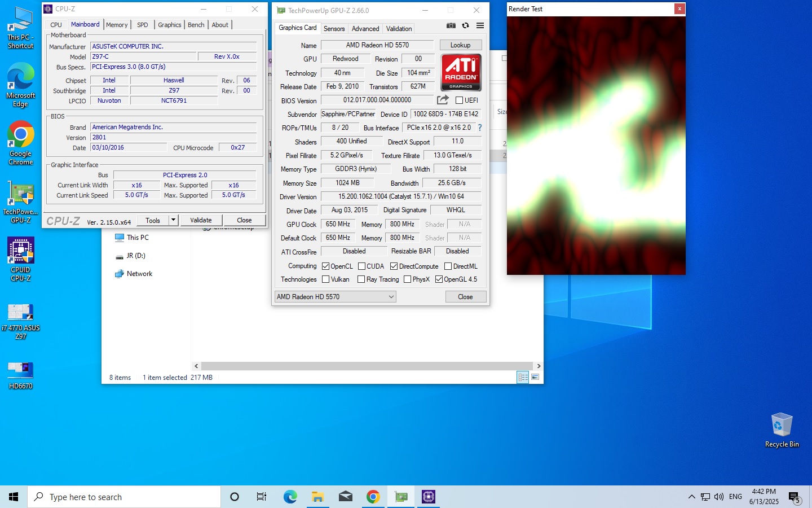
Task: Toggle the DirectML checkbox
Action: tap(448, 266)
